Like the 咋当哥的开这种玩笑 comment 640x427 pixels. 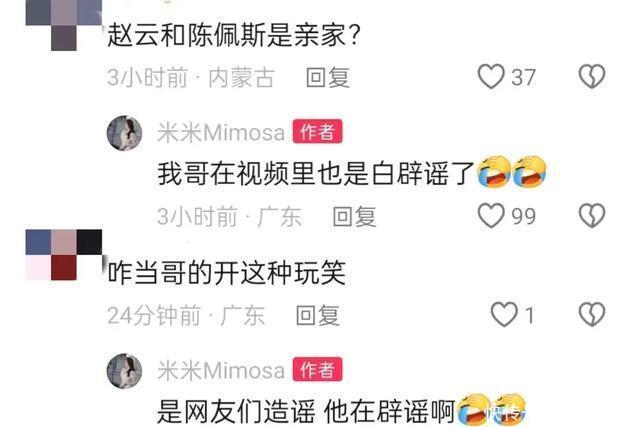pyautogui.click(x=504, y=314)
